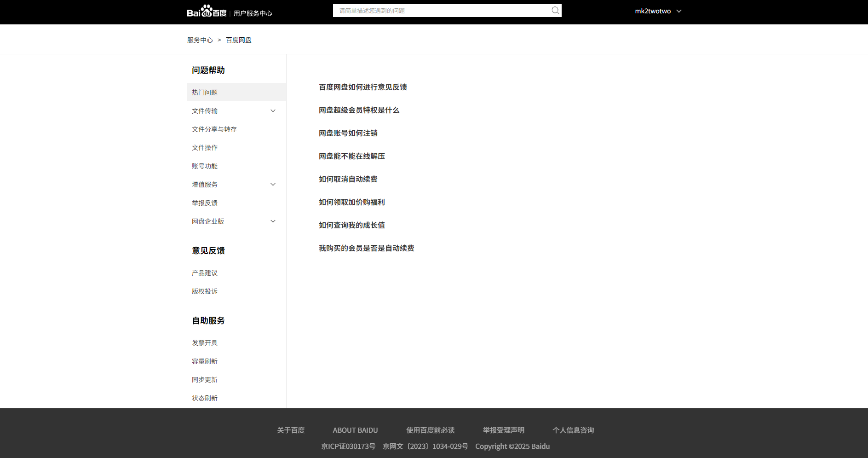Open 举报反馈 in the sidebar
Viewport: 868px width, 458px height.
click(x=205, y=203)
